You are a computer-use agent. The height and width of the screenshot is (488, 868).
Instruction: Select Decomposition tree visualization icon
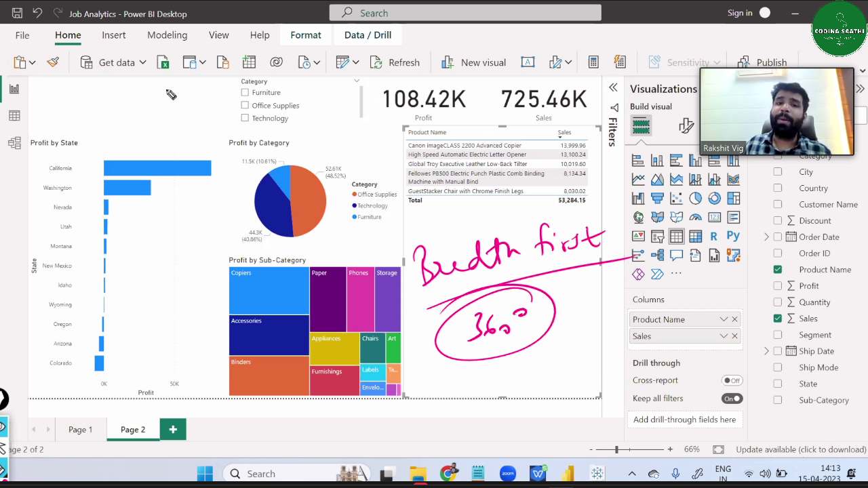pyautogui.click(x=657, y=256)
